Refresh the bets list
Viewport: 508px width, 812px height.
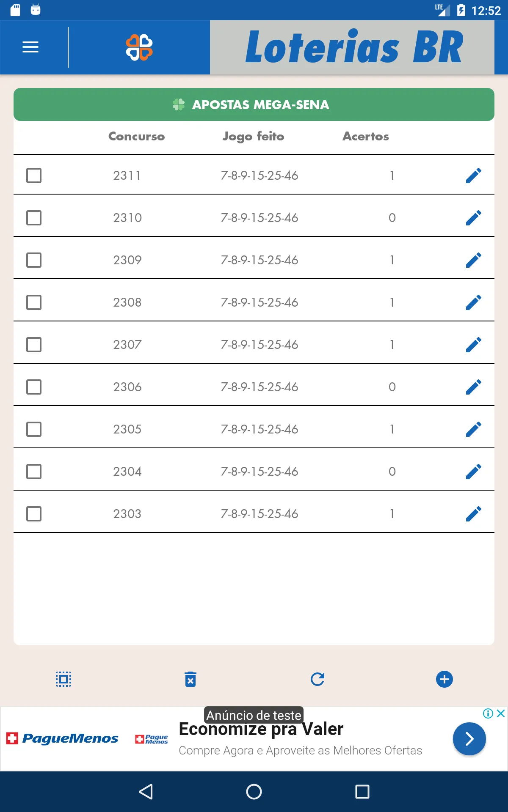click(x=317, y=679)
